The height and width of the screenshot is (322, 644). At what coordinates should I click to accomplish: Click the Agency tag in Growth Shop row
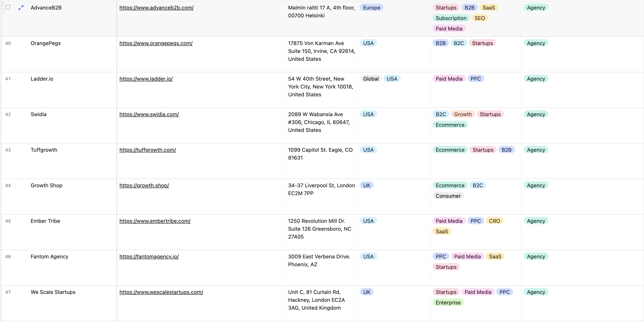[x=536, y=185]
